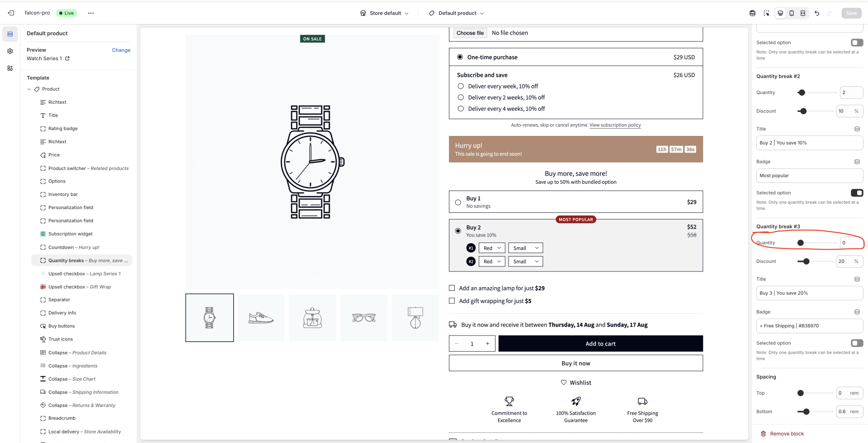868x443 pixels.
Task: Click the Wishlist heart icon
Action: tap(564, 382)
